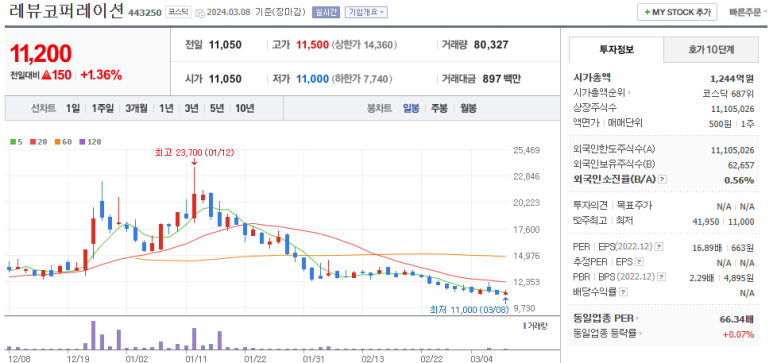This screenshot has height=363, width=773.
Task: Select the 주봉 candlestick chart
Action: (439, 109)
